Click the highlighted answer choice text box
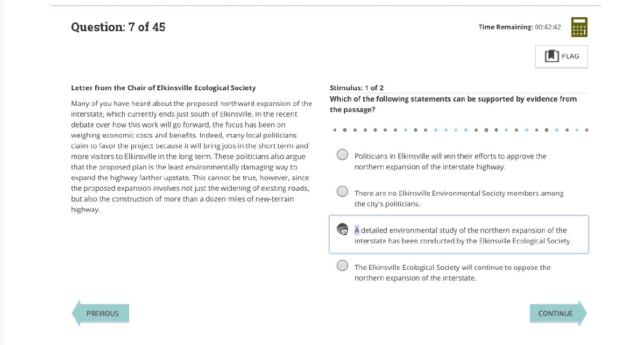The height and width of the screenshot is (345, 644). 458,235
